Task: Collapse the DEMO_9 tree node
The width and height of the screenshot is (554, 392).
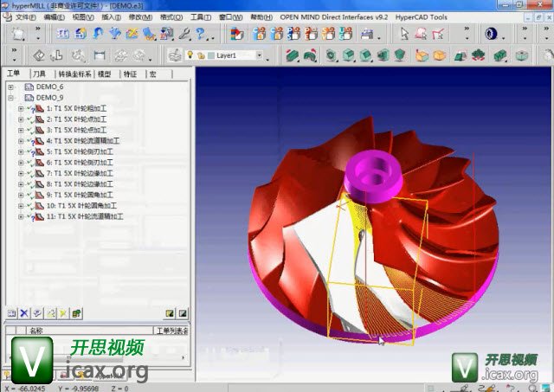Action: click(x=10, y=98)
